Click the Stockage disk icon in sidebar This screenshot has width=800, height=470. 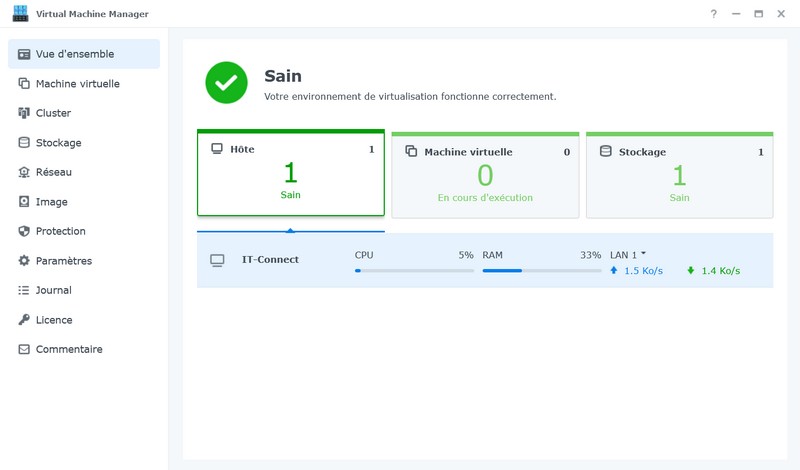pyautogui.click(x=24, y=143)
